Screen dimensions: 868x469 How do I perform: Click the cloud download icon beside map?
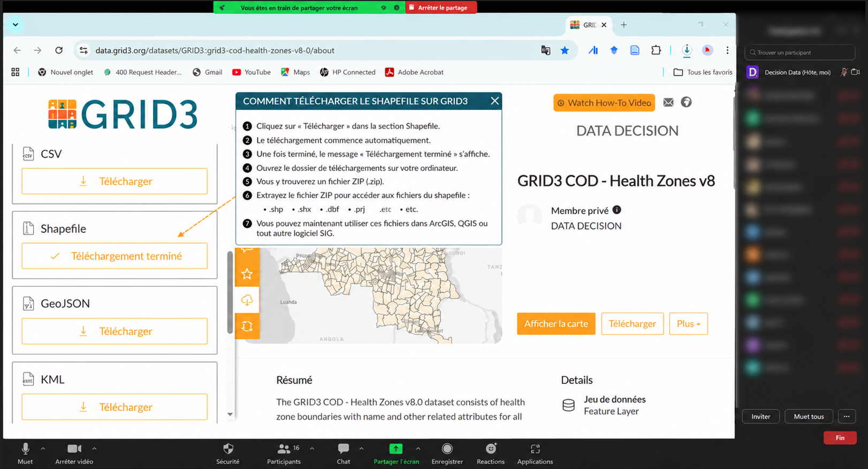247,300
